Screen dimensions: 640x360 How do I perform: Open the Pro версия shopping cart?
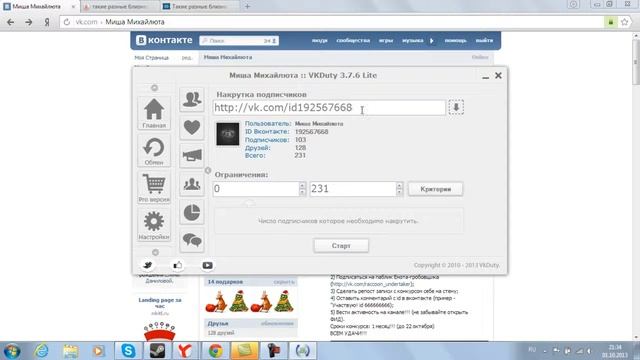pyautogui.click(x=154, y=188)
